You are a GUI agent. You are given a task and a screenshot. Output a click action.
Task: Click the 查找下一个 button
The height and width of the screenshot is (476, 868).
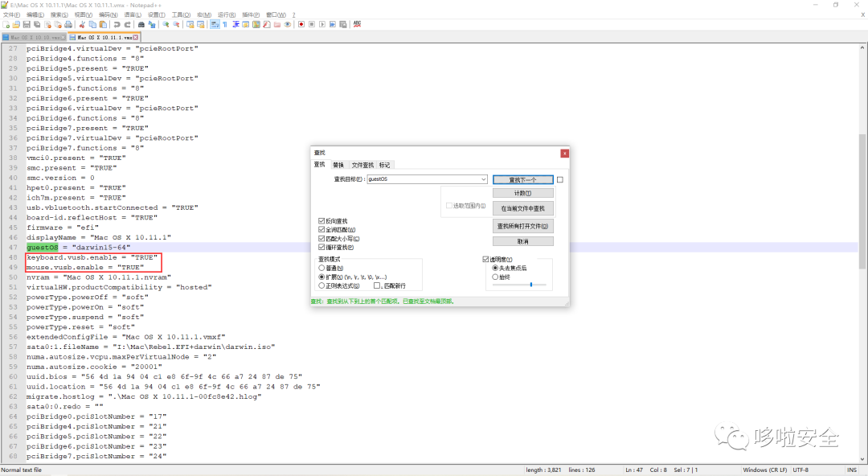click(x=523, y=179)
